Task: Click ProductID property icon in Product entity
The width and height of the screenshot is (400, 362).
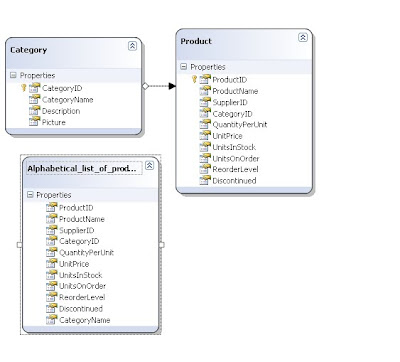Action: [205, 79]
